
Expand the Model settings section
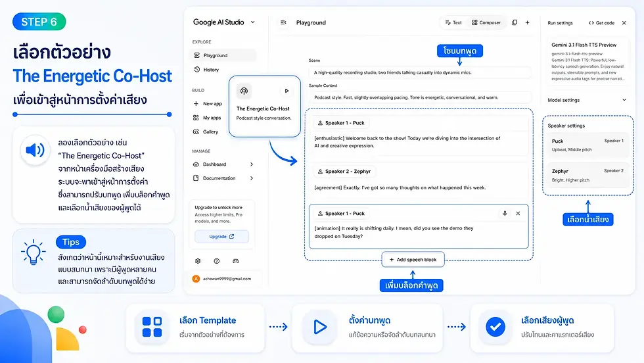point(587,100)
